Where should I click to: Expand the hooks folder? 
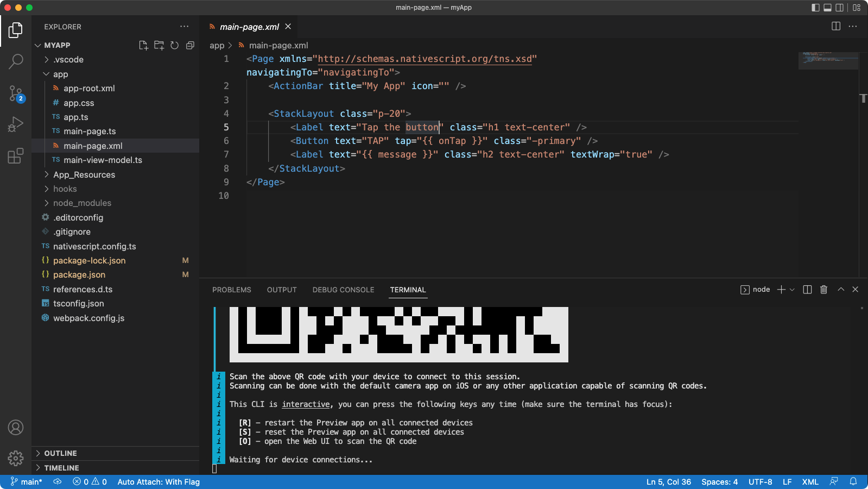[116, 189]
